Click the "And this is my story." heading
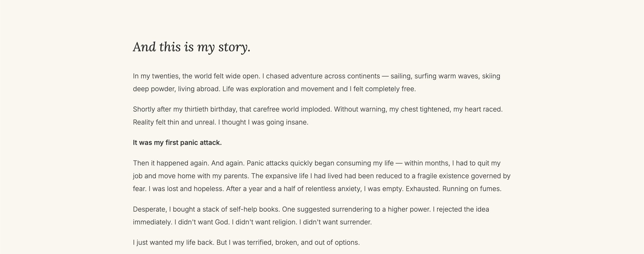 (192, 47)
